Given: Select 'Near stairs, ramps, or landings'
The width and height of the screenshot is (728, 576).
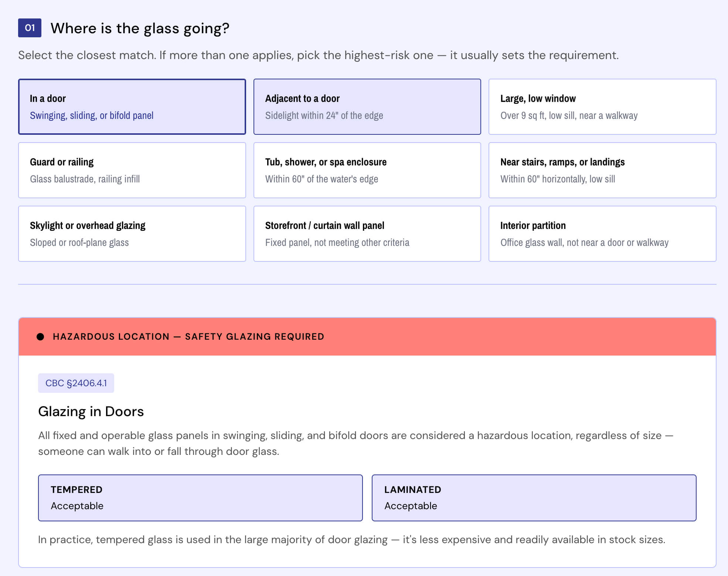Looking at the screenshot, I should tap(602, 170).
